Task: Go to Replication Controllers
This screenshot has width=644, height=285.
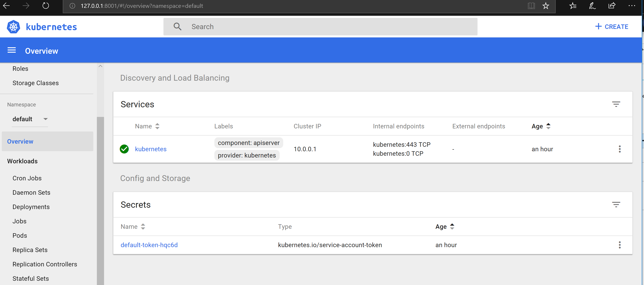Action: pos(45,264)
